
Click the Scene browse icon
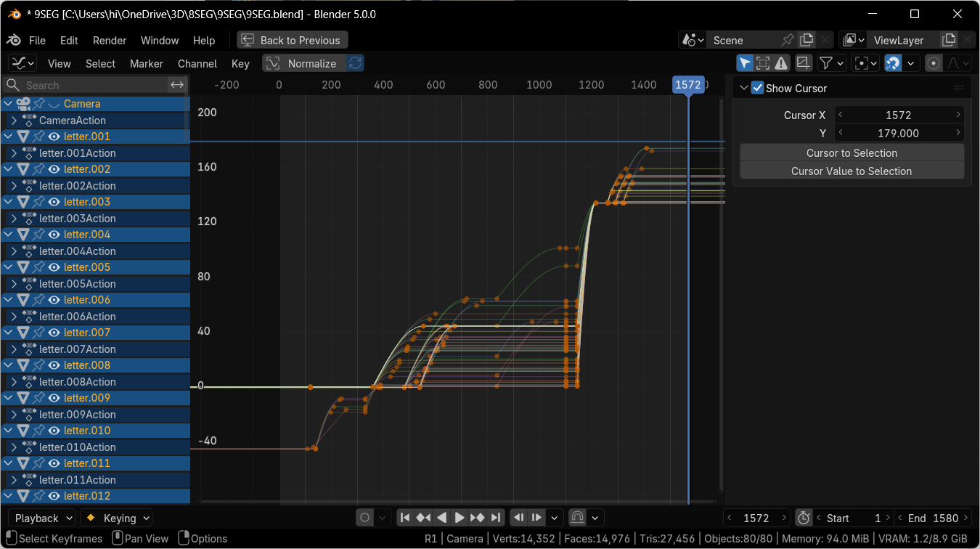(692, 40)
